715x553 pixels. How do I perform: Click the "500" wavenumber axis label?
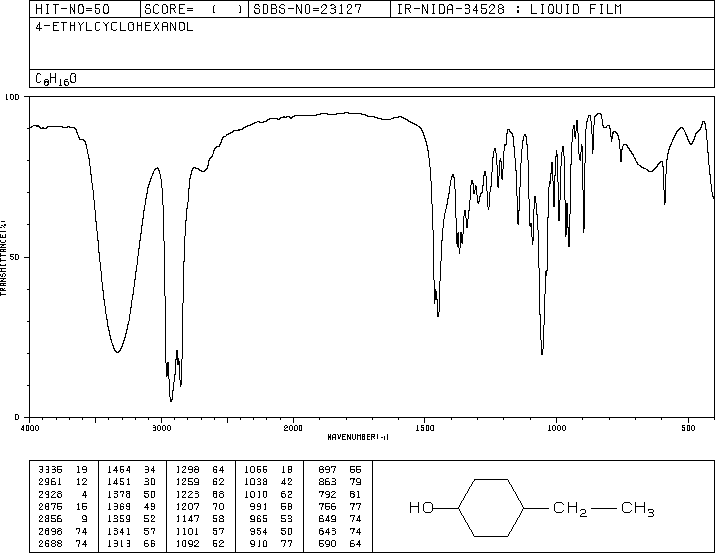click(x=688, y=428)
